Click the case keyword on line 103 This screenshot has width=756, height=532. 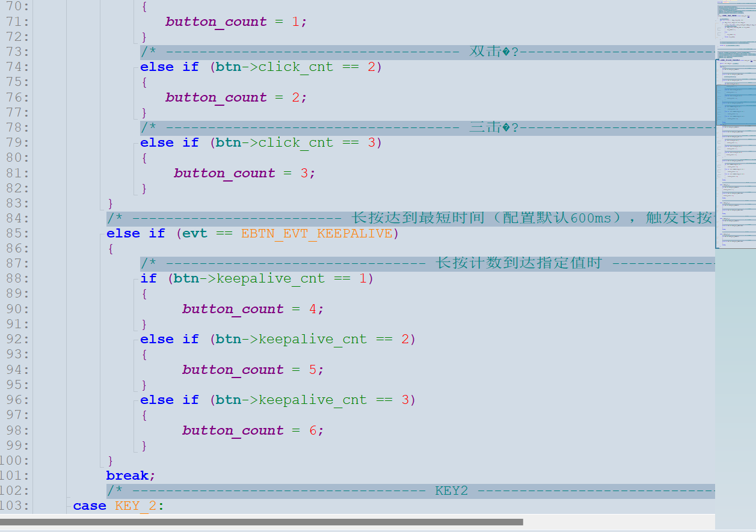pyautogui.click(x=90, y=506)
